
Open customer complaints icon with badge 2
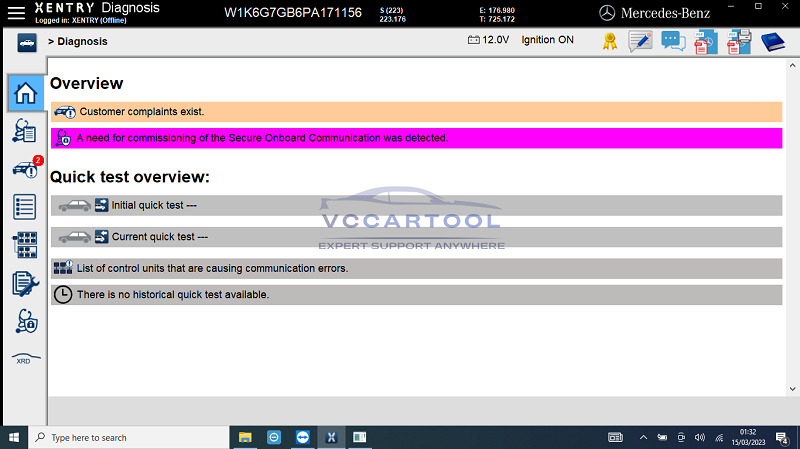(x=27, y=168)
